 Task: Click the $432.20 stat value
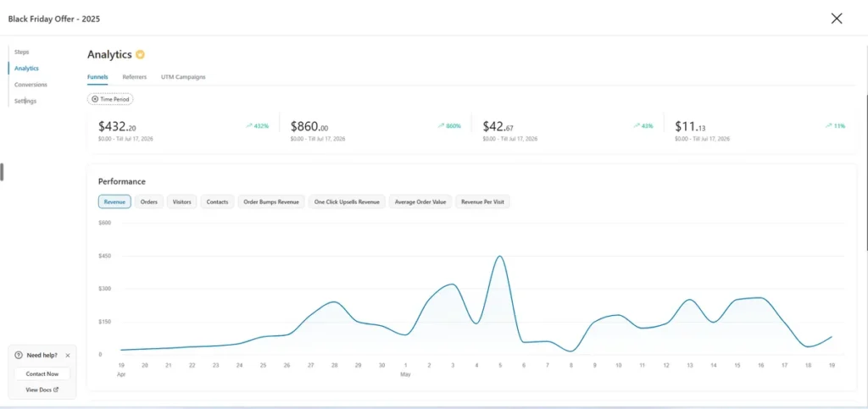click(x=117, y=126)
